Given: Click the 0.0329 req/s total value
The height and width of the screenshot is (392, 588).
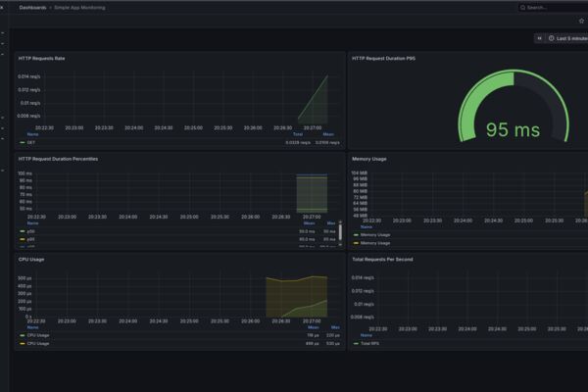Looking at the screenshot, I should (298, 142).
